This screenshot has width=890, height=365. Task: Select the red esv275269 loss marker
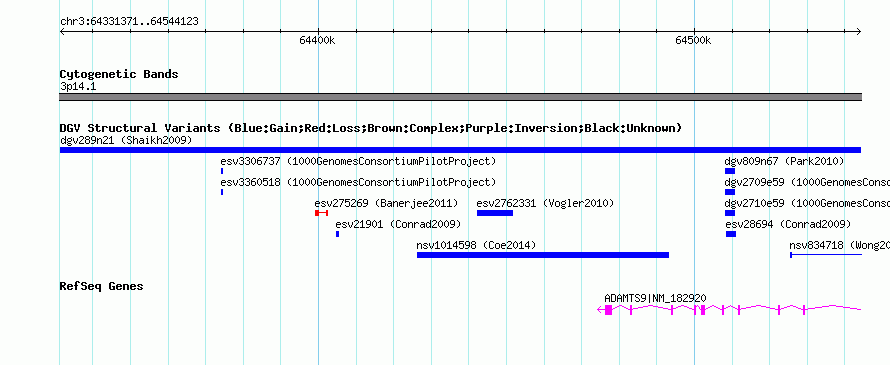321,213
